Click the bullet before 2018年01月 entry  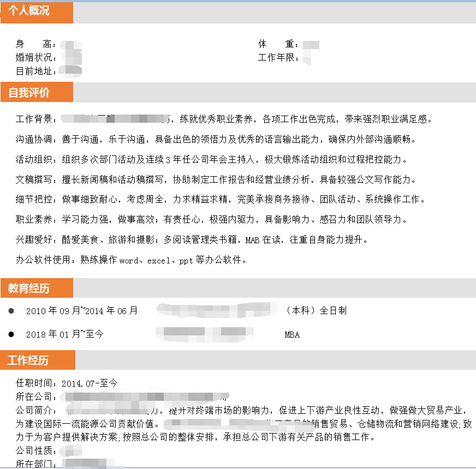coord(11,334)
